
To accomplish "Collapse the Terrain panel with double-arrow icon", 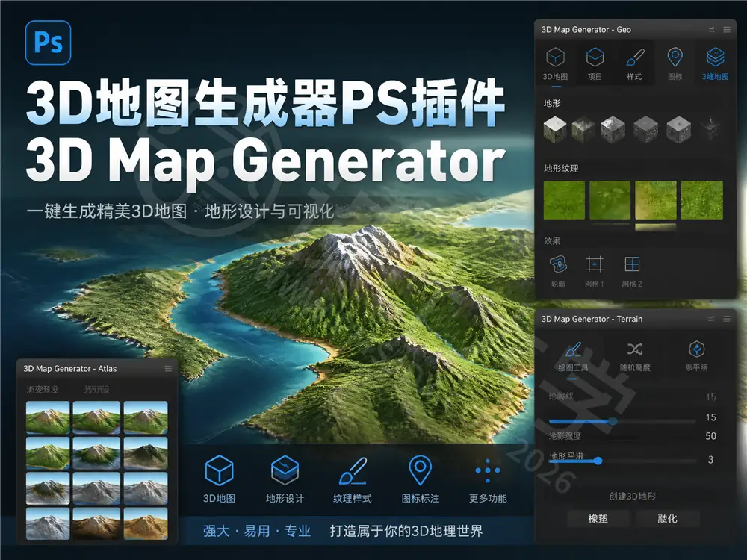I will click(711, 319).
